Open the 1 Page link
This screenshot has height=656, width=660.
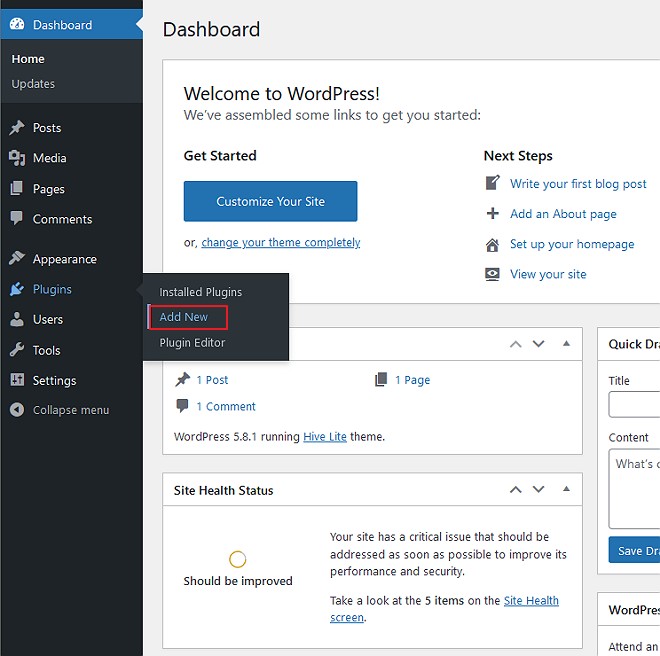[x=412, y=380]
